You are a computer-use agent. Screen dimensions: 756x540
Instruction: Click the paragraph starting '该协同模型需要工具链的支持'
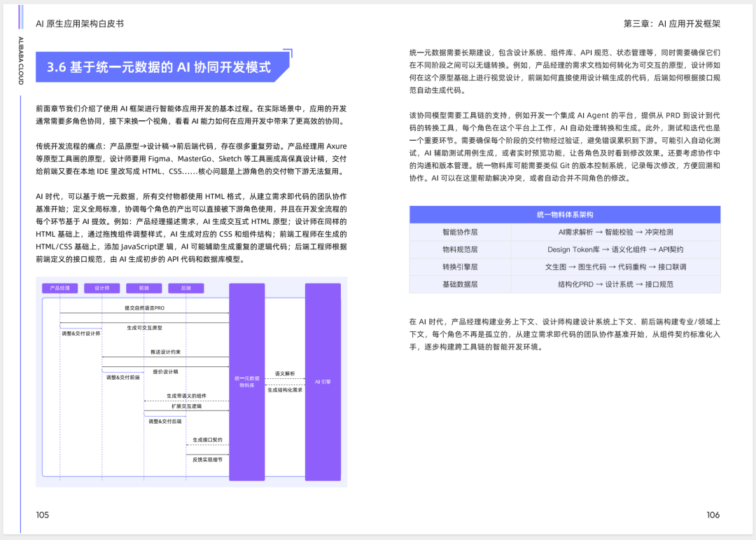[x=565, y=146]
